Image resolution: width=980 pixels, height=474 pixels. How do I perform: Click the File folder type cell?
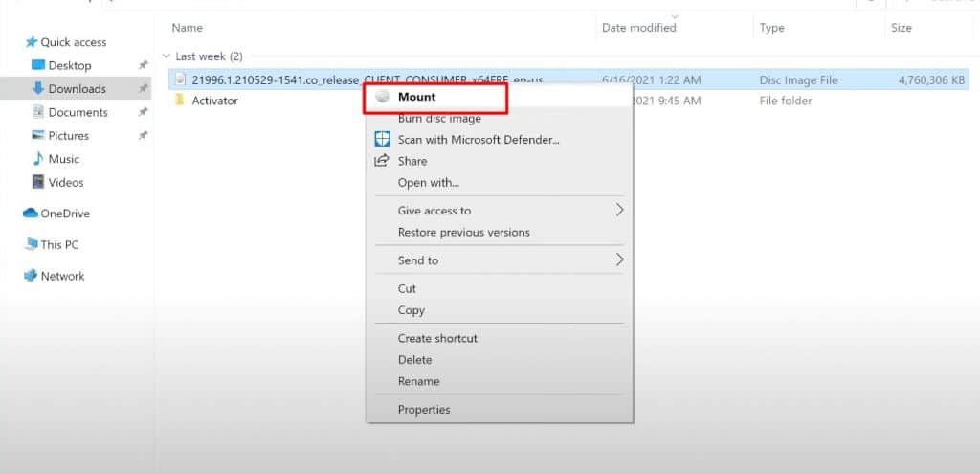(x=786, y=100)
